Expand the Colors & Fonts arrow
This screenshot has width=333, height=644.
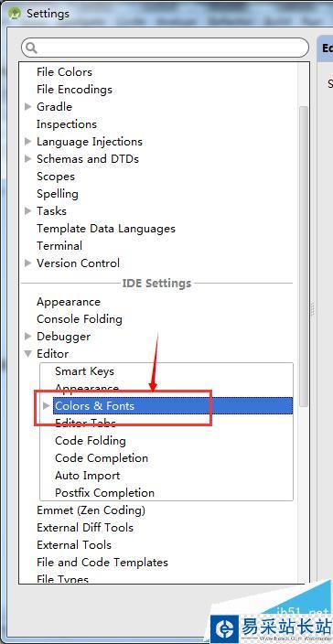pyautogui.click(x=47, y=406)
